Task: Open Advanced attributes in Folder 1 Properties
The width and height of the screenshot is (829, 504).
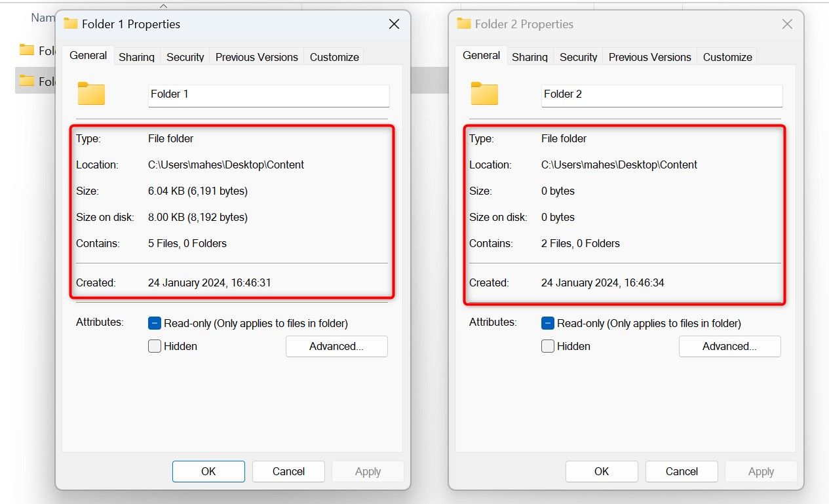Action: click(336, 346)
